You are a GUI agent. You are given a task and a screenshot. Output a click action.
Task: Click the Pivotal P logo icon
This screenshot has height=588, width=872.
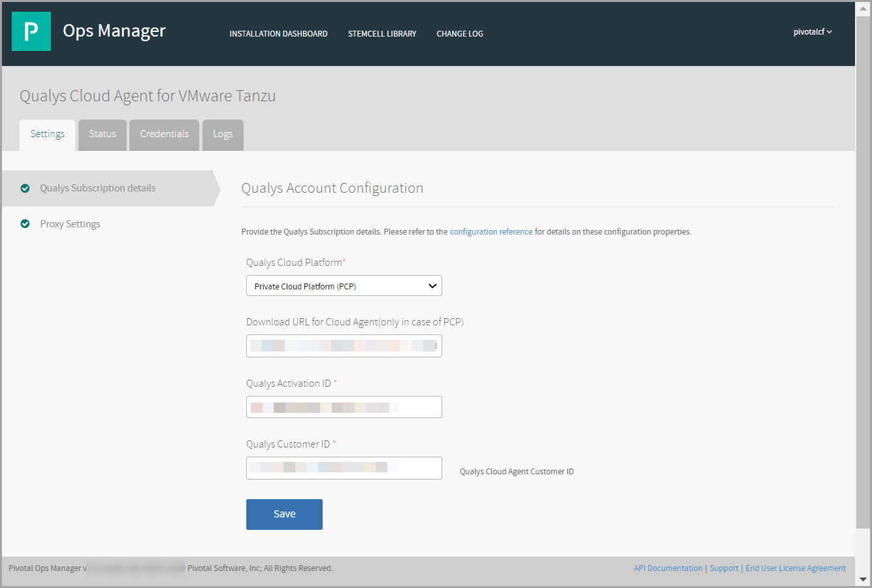[x=31, y=31]
